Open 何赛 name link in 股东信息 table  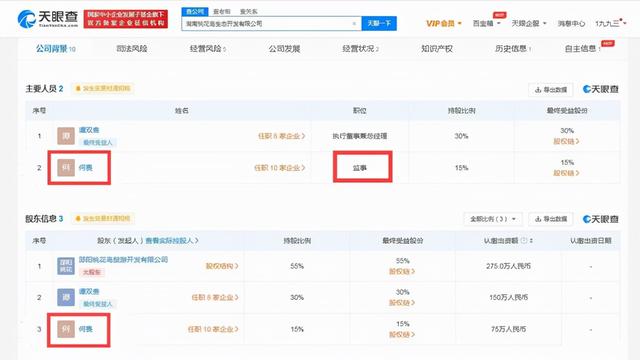click(86, 329)
